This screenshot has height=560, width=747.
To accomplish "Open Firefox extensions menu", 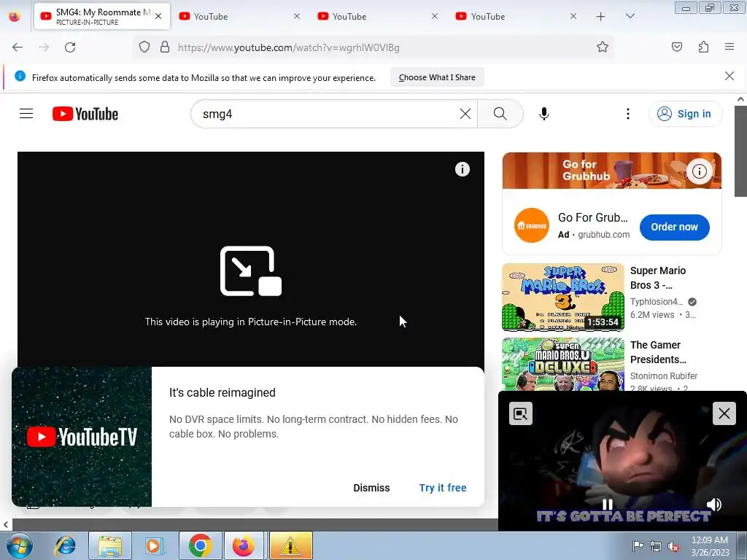I will (x=703, y=47).
